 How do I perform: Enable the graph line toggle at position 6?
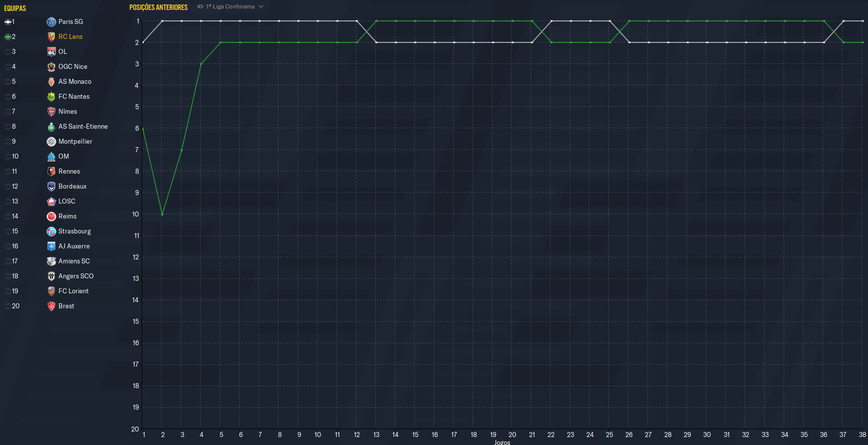(8, 97)
